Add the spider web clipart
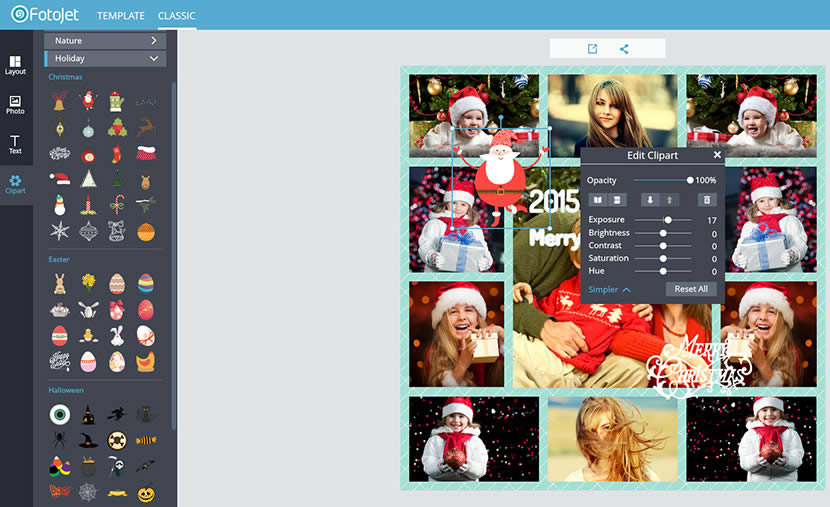This screenshot has width=830, height=507. [88, 492]
